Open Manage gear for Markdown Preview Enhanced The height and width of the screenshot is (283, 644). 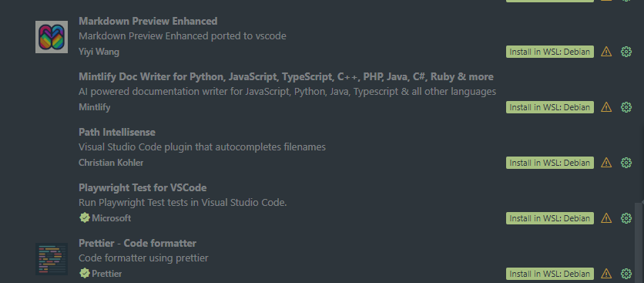pyautogui.click(x=626, y=52)
